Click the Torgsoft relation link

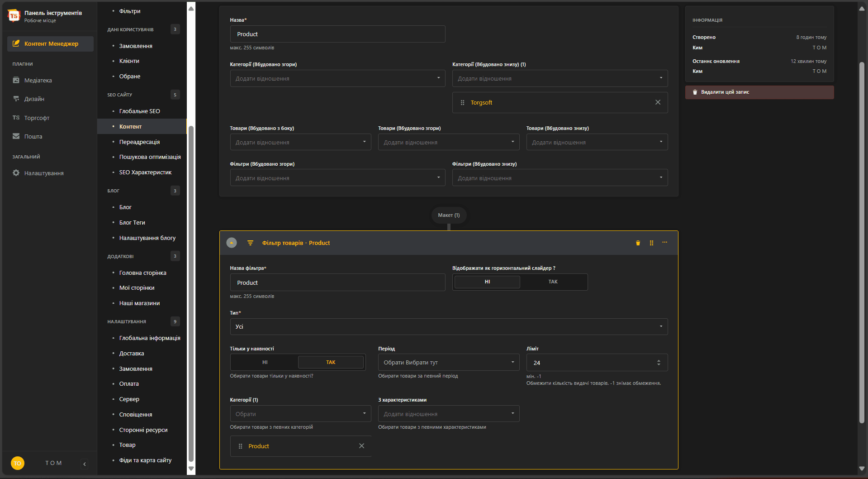click(481, 103)
